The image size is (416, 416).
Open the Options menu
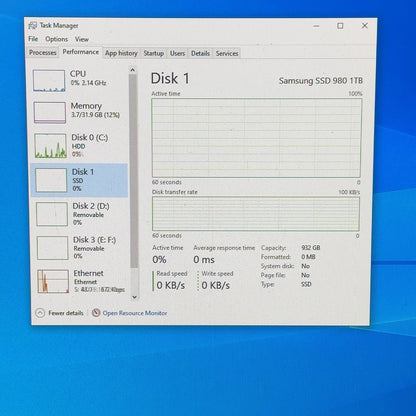(56, 39)
